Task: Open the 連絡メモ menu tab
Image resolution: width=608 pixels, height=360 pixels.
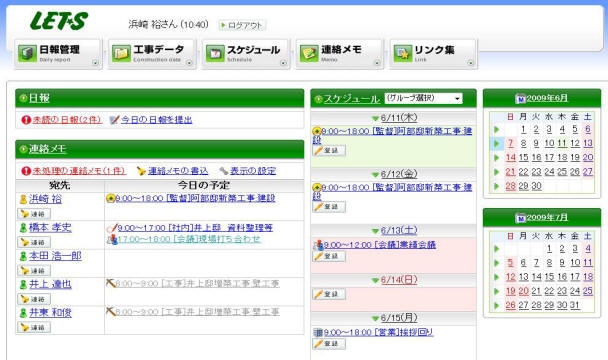Action: point(340,54)
